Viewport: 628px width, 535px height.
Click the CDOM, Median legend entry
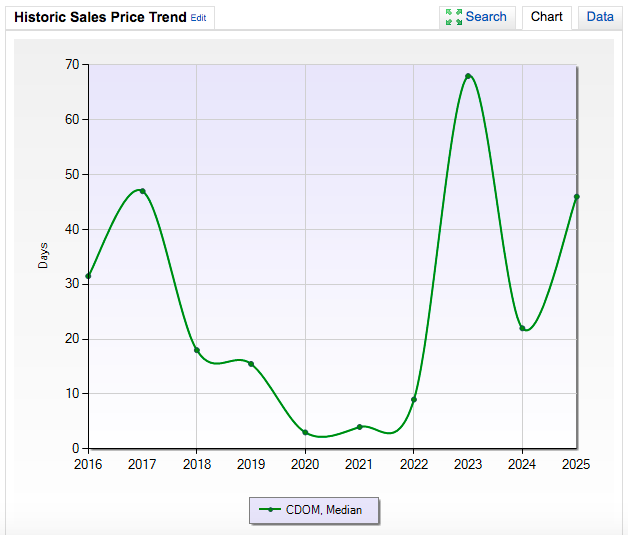click(314, 510)
